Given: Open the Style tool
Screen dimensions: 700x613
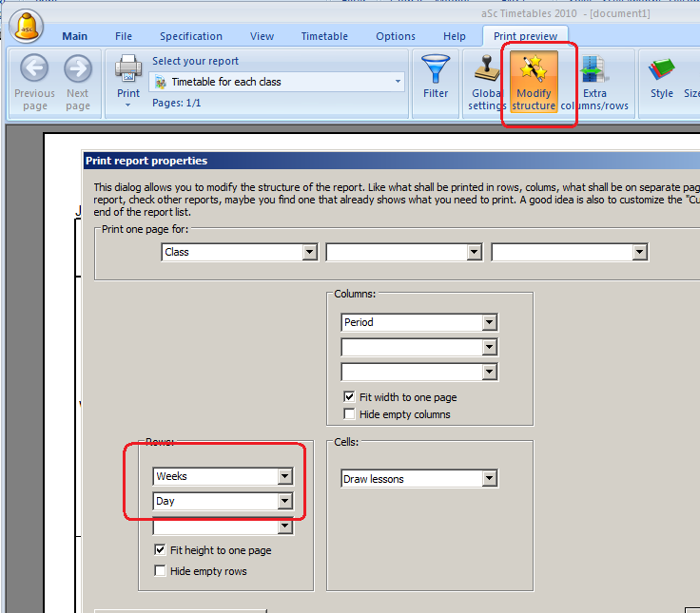Looking at the screenshot, I should 662,69.
